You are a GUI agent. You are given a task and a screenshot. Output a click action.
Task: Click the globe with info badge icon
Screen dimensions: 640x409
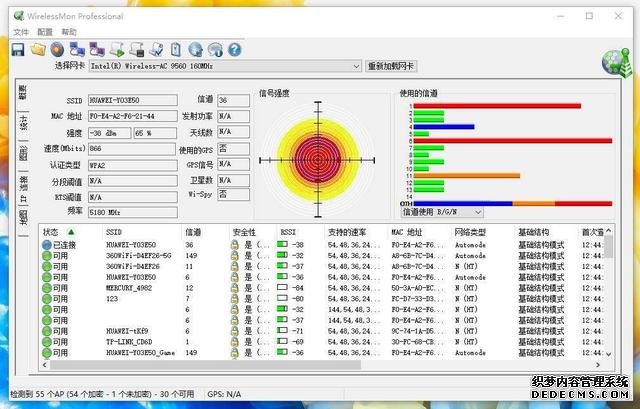[215, 49]
